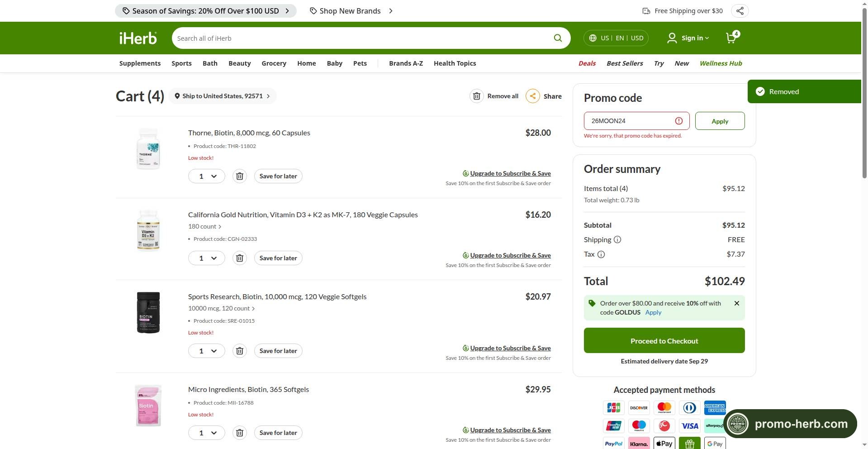Click the Discover payment icon
Viewport: 868px width, 449px height.
click(x=639, y=408)
